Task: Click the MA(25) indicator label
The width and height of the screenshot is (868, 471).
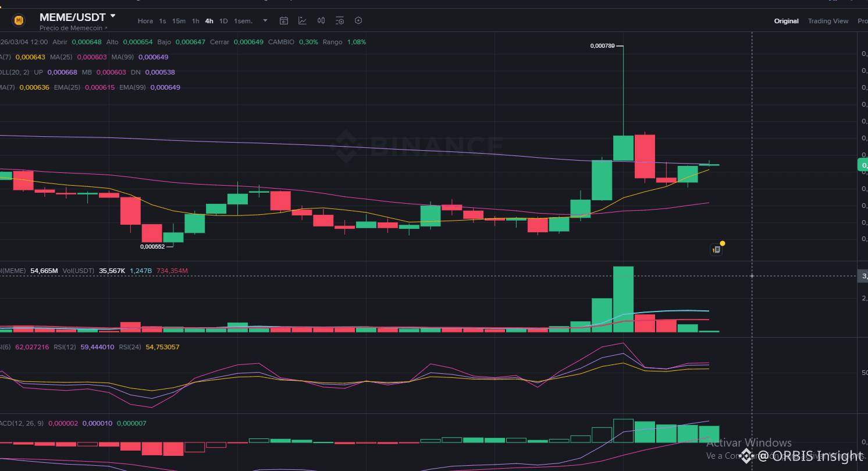Action: point(62,57)
